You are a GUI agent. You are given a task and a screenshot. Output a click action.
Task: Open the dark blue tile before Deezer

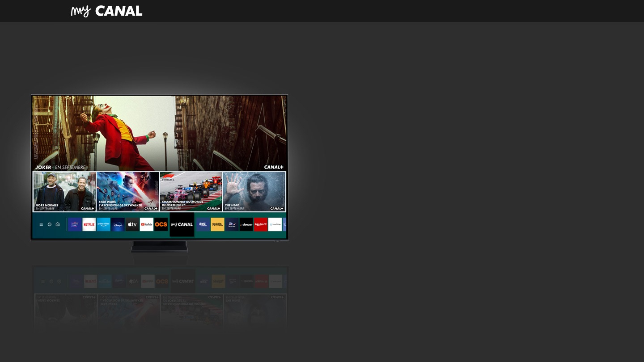[232, 224]
